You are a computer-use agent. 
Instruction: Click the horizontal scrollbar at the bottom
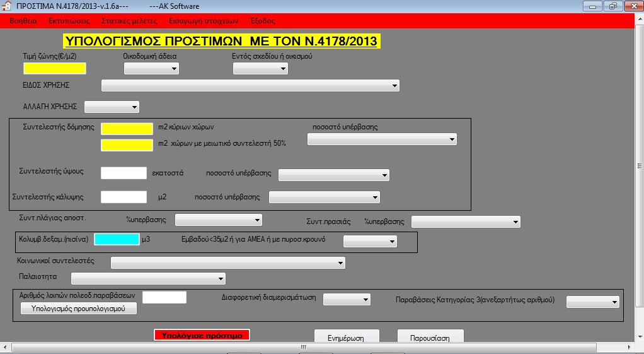[302, 348]
